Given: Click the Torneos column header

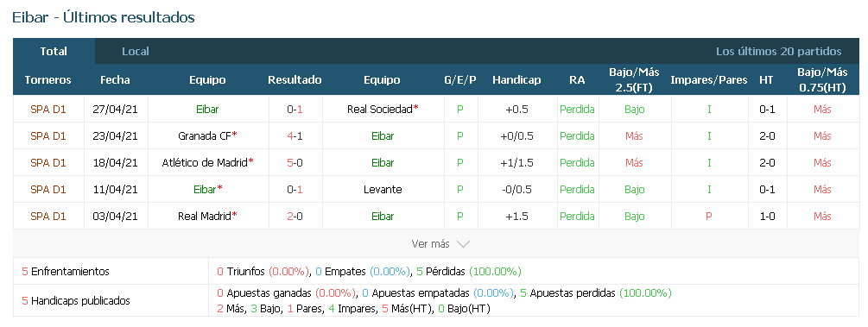Looking at the screenshot, I should pos(48,80).
